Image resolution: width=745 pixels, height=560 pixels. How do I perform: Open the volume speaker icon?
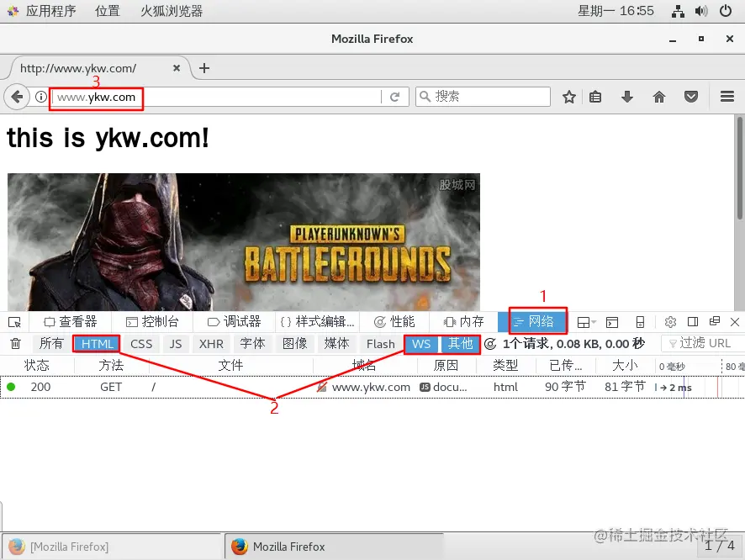[701, 11]
